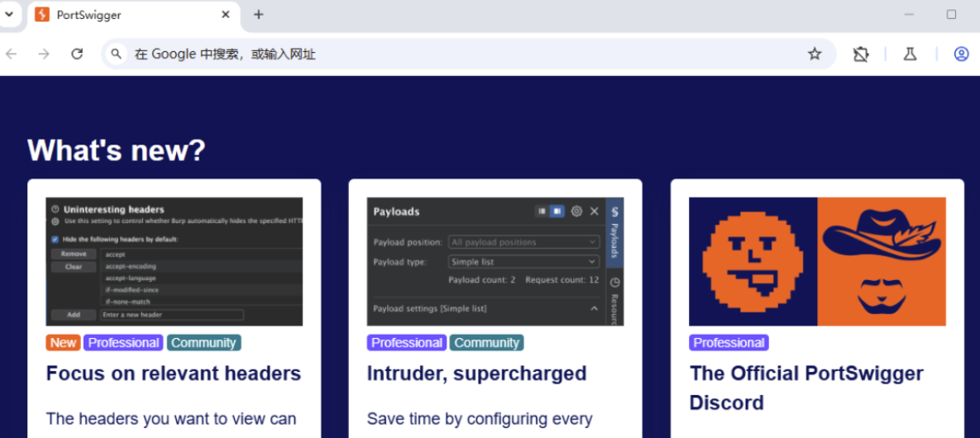Open the extensions puzzle icon
Image resolution: width=980 pixels, height=438 pixels.
pos(861,54)
